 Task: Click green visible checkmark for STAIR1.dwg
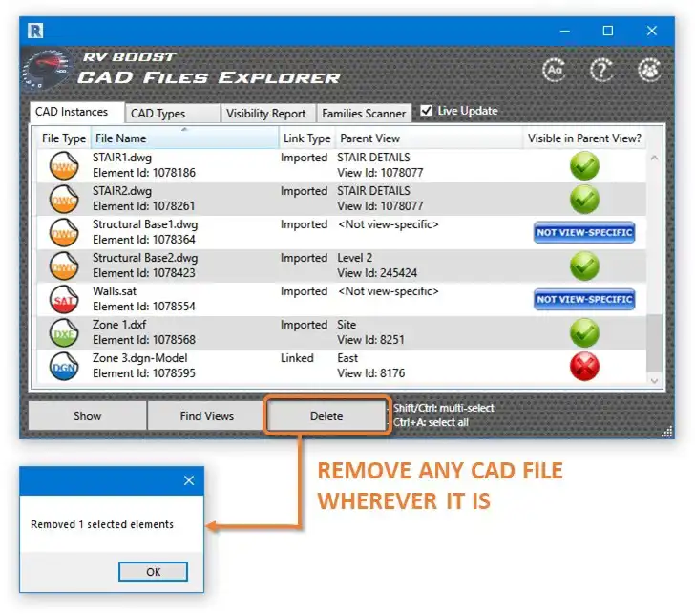point(584,165)
